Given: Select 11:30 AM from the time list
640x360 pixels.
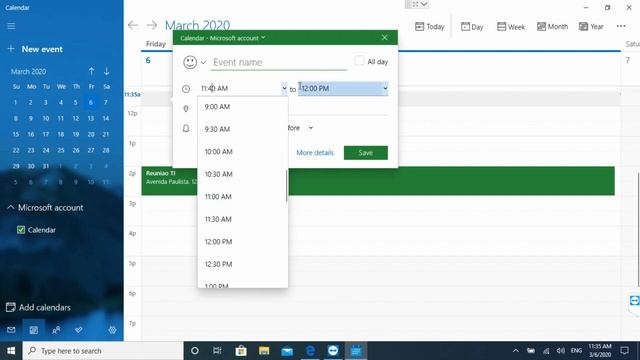Looking at the screenshot, I should [243, 219].
